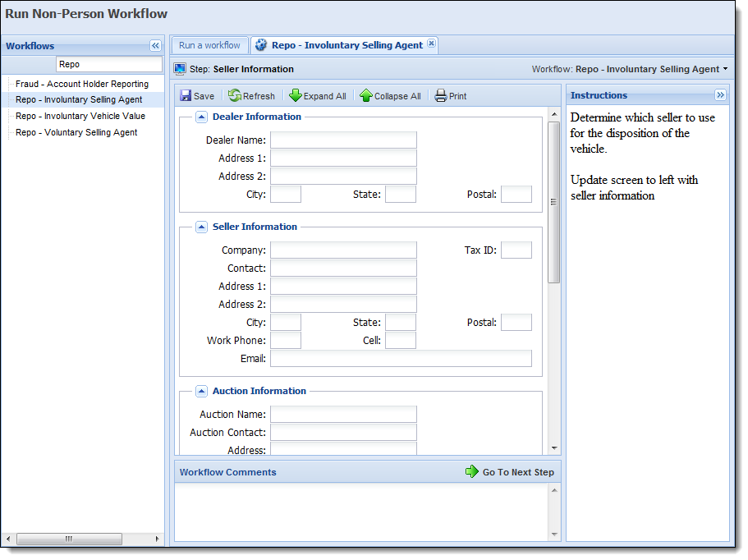The height and width of the screenshot is (560, 748).
Task: Collapse the Auction Information section
Action: tap(201, 392)
